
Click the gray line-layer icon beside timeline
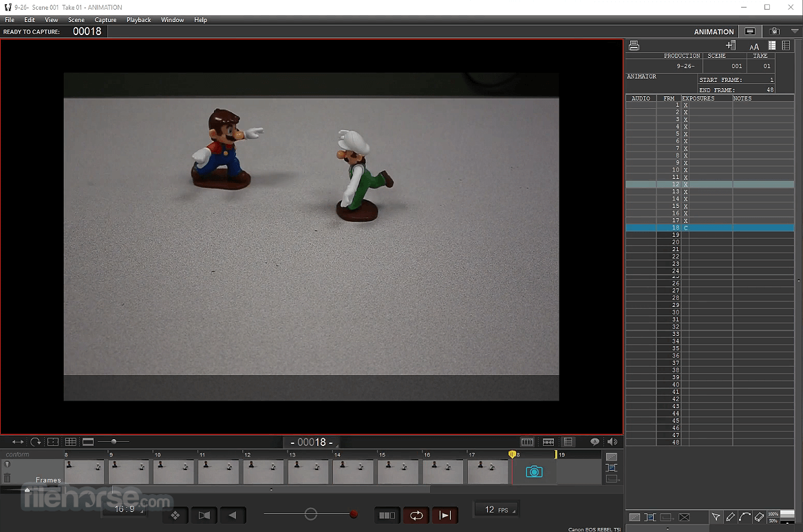[x=612, y=457]
